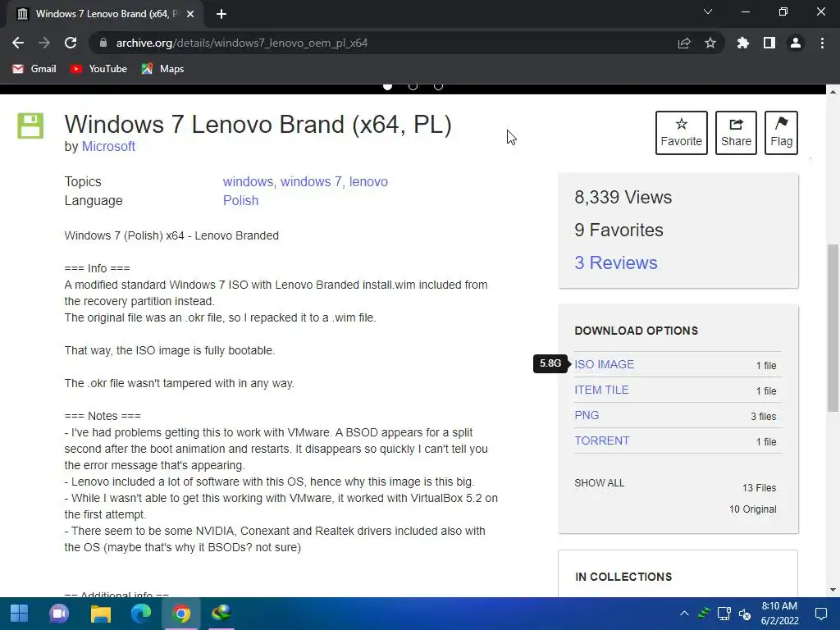Open the Chat app on taskbar
Image resolution: width=840 pixels, height=630 pixels.
tap(59, 614)
